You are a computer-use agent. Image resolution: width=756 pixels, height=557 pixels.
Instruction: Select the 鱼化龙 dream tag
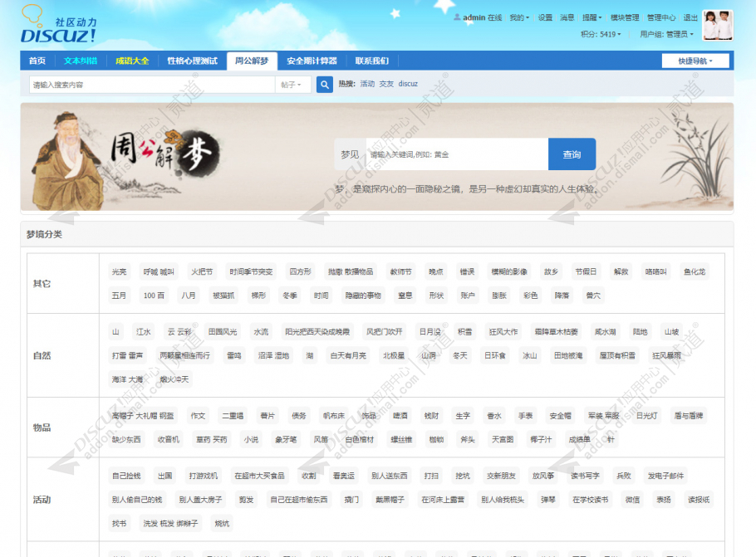click(695, 271)
